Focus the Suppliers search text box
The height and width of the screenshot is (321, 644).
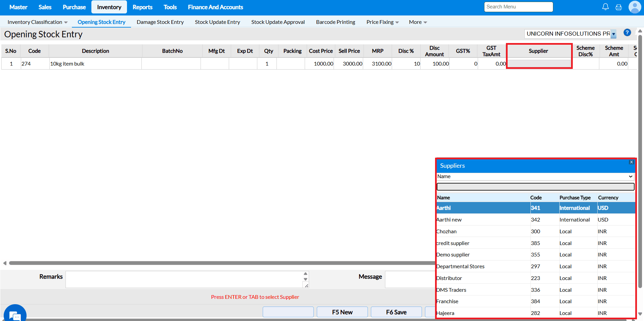[535, 187]
